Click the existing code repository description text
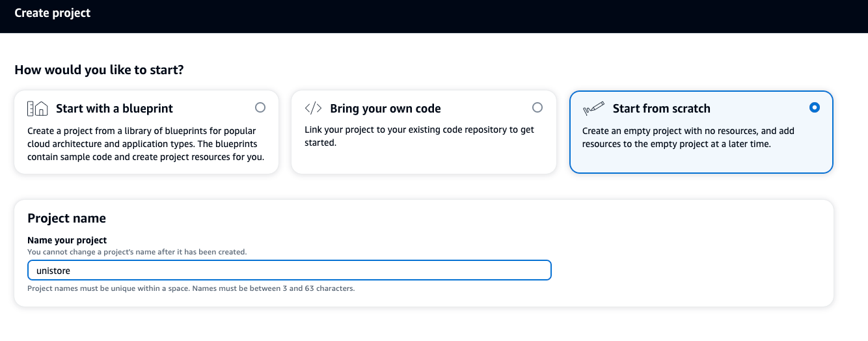The image size is (868, 341). (419, 136)
